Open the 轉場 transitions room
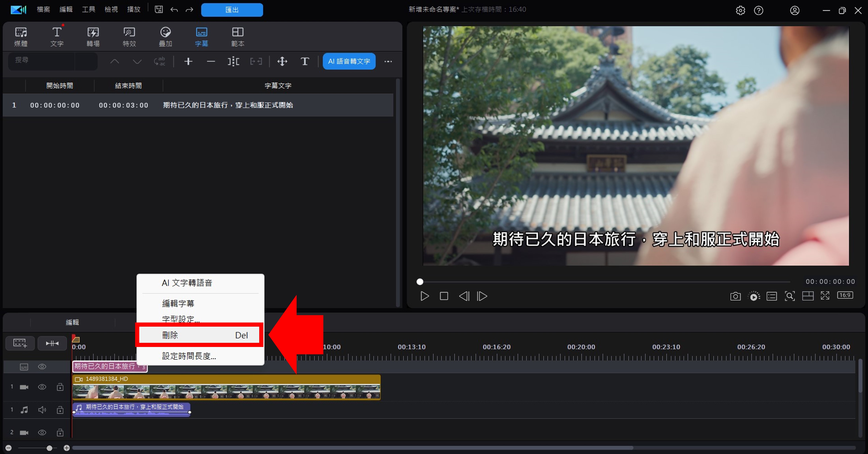This screenshot has height=454, width=868. pyautogui.click(x=93, y=37)
